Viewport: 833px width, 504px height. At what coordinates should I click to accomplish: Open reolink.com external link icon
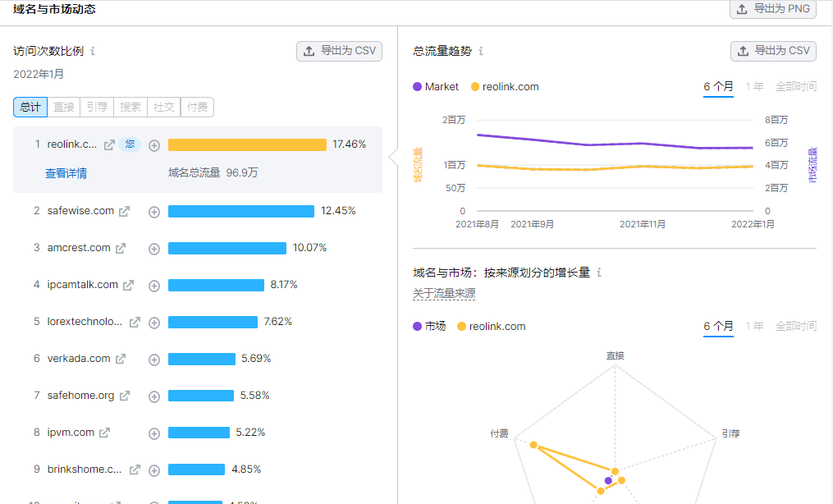pyautogui.click(x=109, y=145)
